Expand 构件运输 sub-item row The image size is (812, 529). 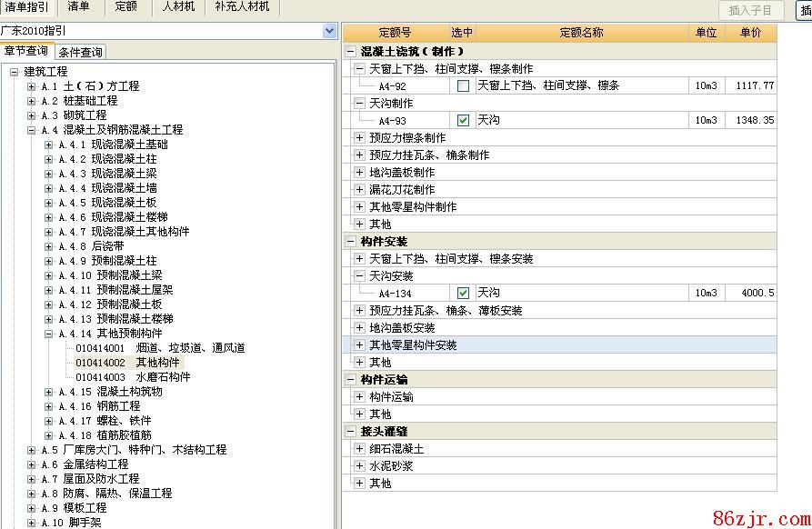[x=359, y=397]
